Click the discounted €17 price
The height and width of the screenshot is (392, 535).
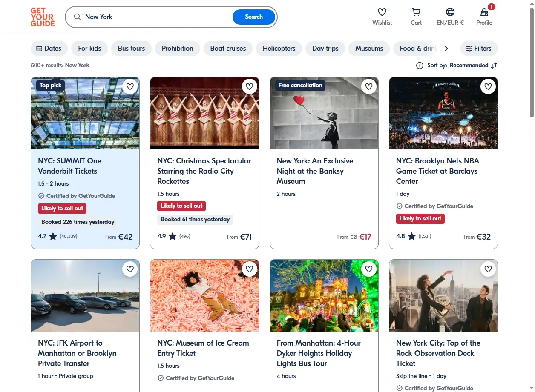click(x=365, y=237)
